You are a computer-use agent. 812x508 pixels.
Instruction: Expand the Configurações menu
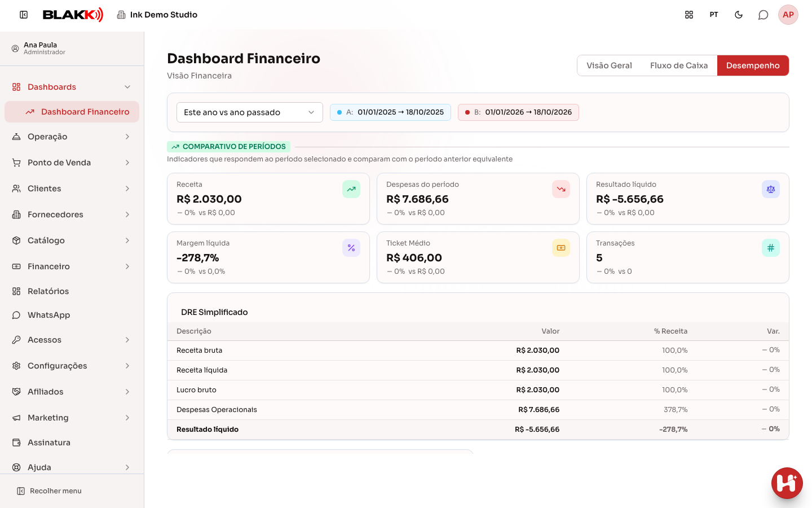[72, 366]
